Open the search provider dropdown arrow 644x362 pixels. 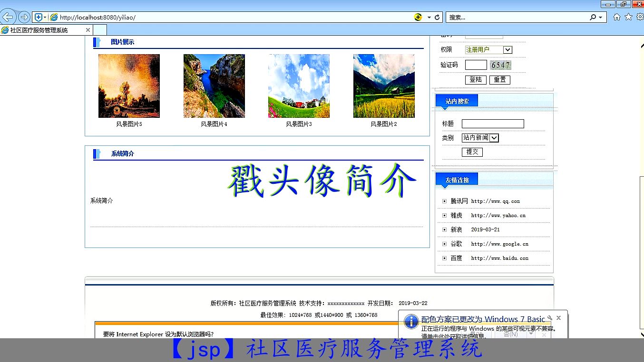point(601,17)
